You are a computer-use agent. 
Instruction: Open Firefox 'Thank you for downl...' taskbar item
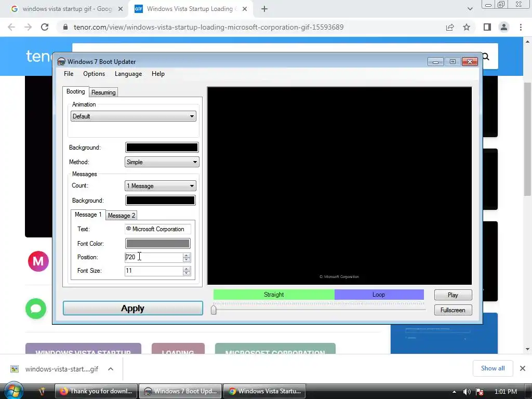pyautogui.click(x=96, y=391)
